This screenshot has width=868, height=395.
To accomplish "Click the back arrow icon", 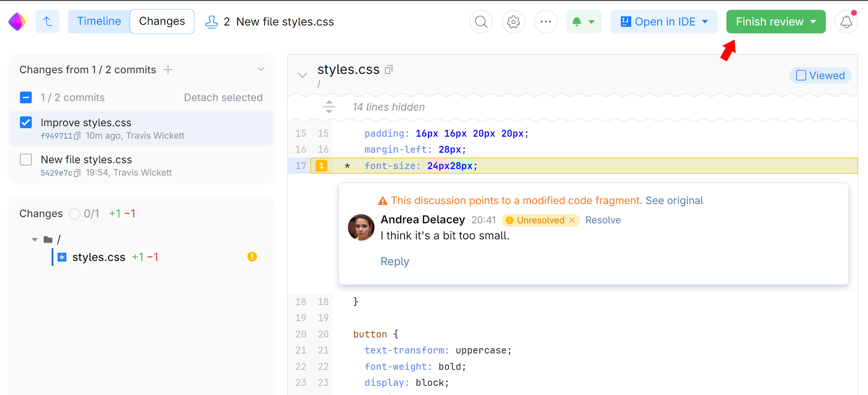I will pos(47,22).
